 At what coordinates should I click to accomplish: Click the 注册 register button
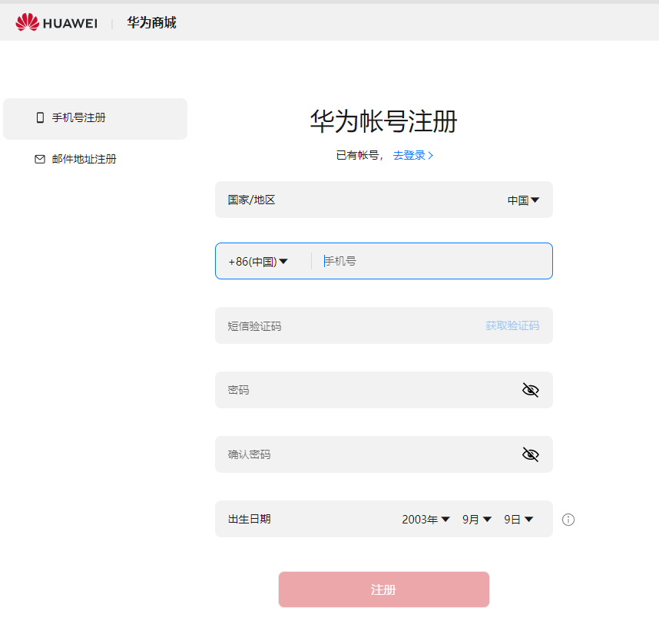pyautogui.click(x=384, y=590)
